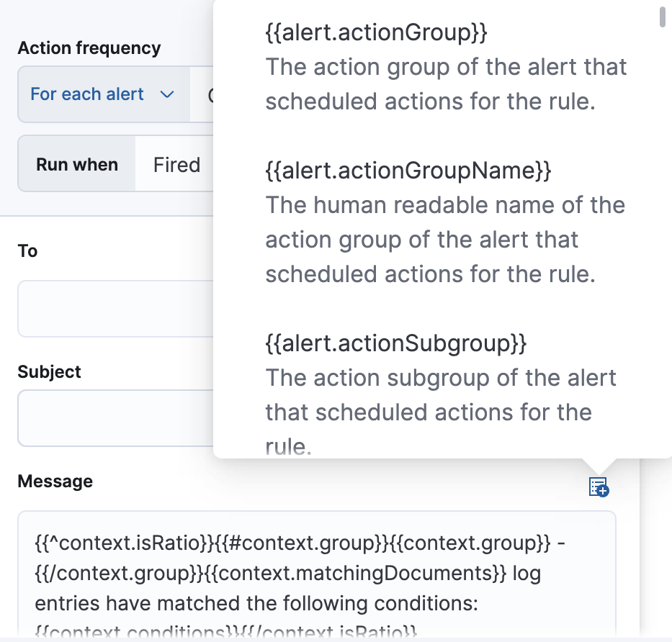Insert the alert.actionGroupName variable
The width and height of the screenshot is (672, 642).
pyautogui.click(x=408, y=171)
